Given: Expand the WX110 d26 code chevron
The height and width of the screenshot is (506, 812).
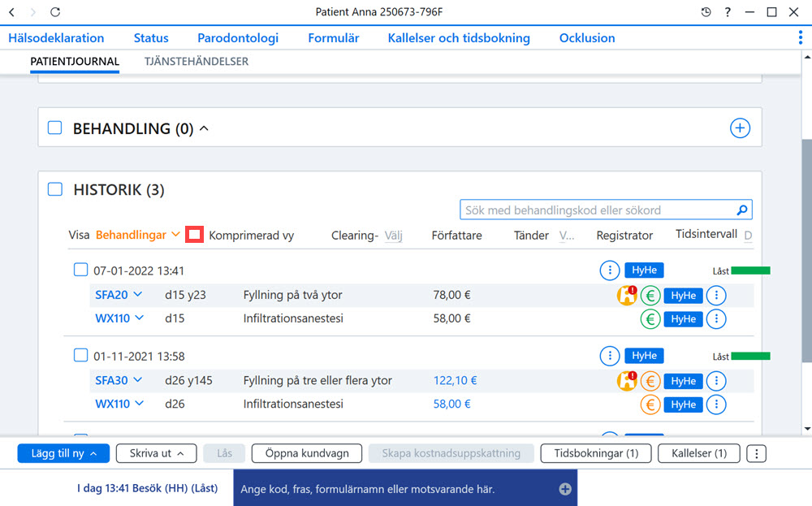Looking at the screenshot, I should coord(140,403).
